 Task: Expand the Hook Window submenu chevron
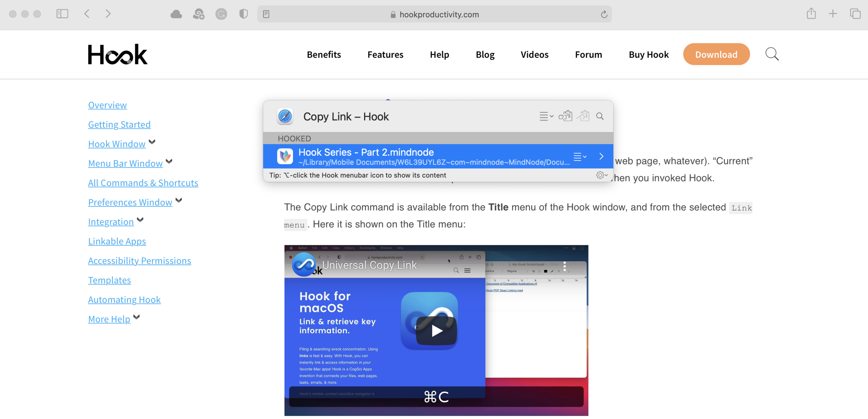(x=152, y=142)
